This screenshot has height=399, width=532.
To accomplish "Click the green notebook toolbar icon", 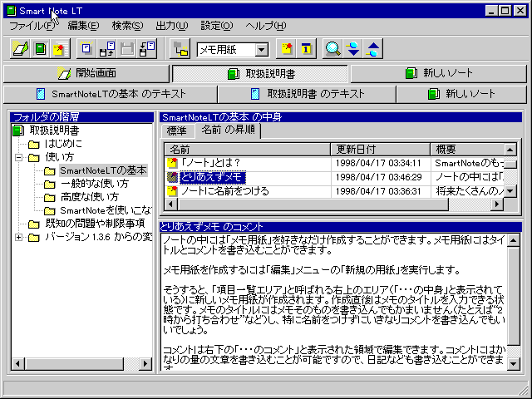I will pyautogui.click(x=41, y=49).
